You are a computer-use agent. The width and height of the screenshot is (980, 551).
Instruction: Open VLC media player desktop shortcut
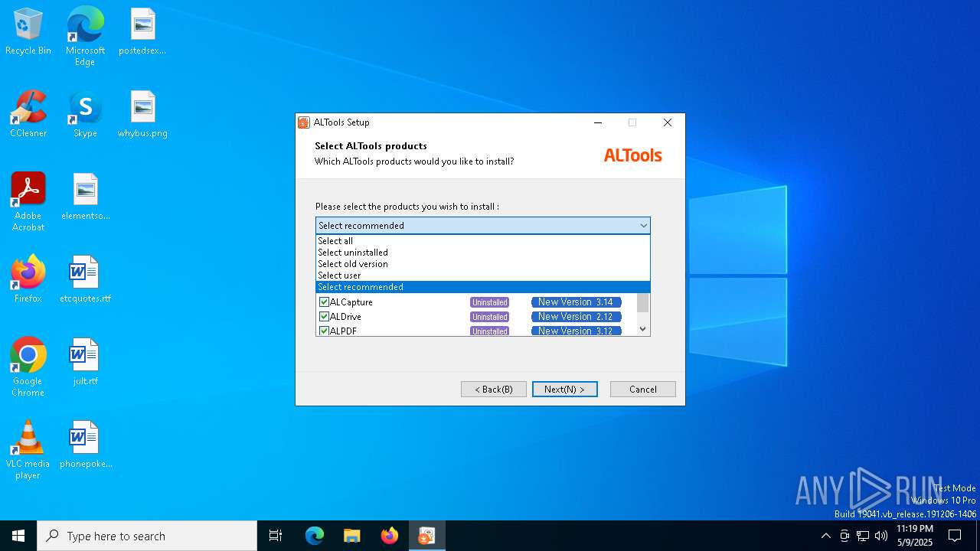(x=28, y=450)
